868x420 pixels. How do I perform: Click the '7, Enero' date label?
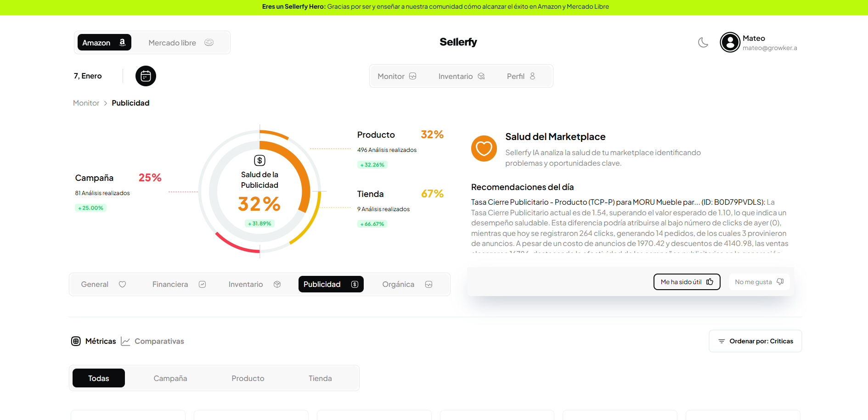88,76
